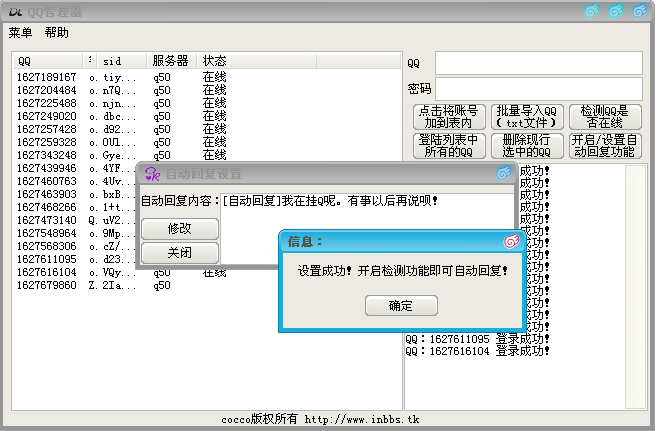Click the 确定 button in the info dialog
The height and width of the screenshot is (431, 658).
[x=400, y=306]
